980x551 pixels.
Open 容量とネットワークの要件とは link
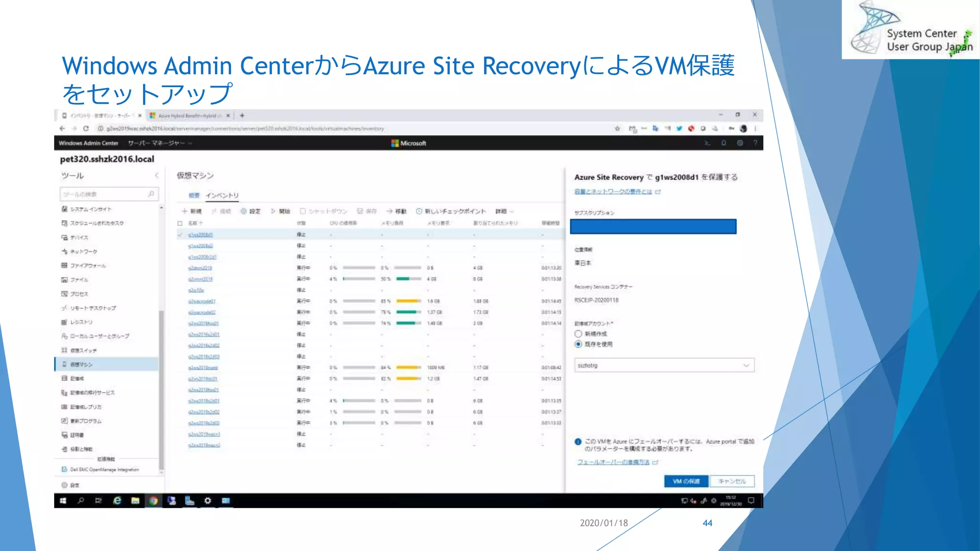tap(617, 191)
